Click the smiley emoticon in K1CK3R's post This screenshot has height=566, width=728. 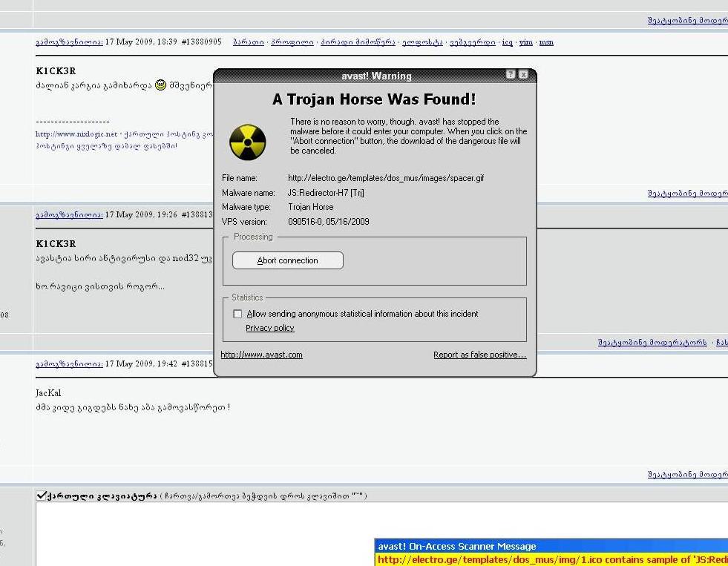coord(160,85)
